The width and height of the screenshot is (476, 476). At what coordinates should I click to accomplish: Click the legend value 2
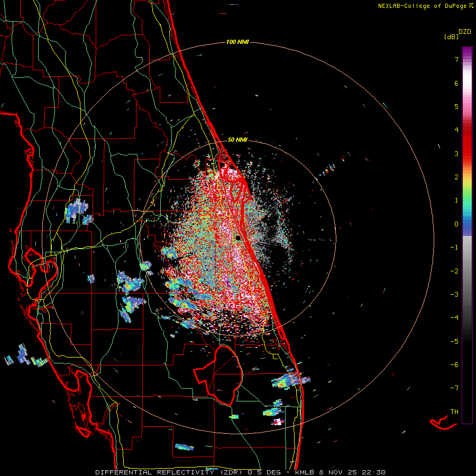[456, 177]
